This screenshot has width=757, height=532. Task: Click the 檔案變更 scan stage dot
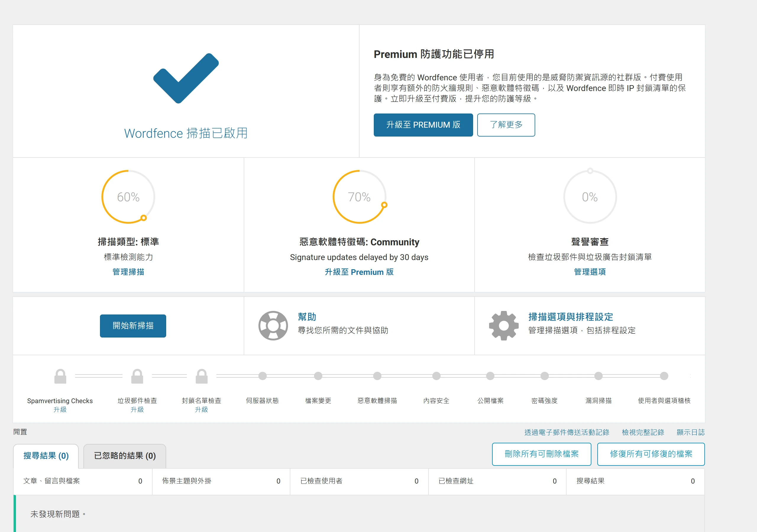click(x=318, y=376)
